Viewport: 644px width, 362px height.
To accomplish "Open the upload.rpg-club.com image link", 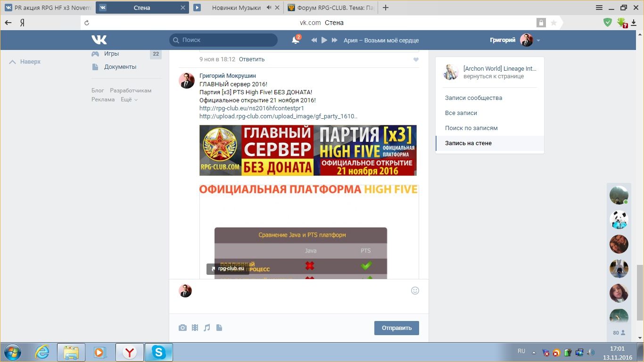I will click(x=279, y=116).
